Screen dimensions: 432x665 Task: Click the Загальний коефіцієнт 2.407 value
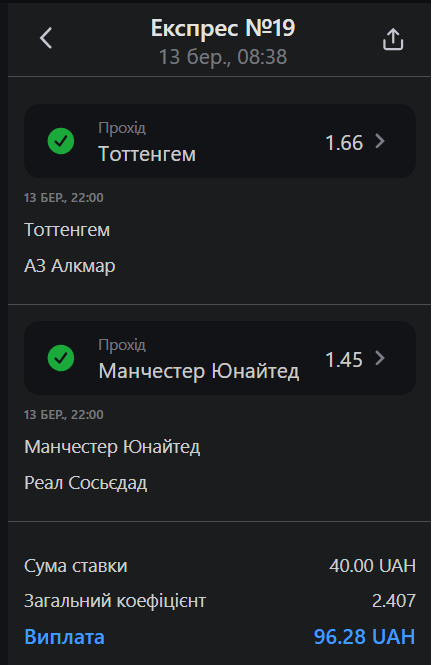click(x=394, y=601)
